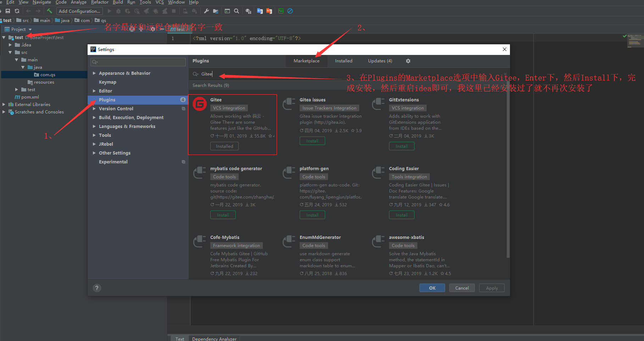Expand Appearance & Behavior settings
The image size is (644, 341).
coord(94,73)
